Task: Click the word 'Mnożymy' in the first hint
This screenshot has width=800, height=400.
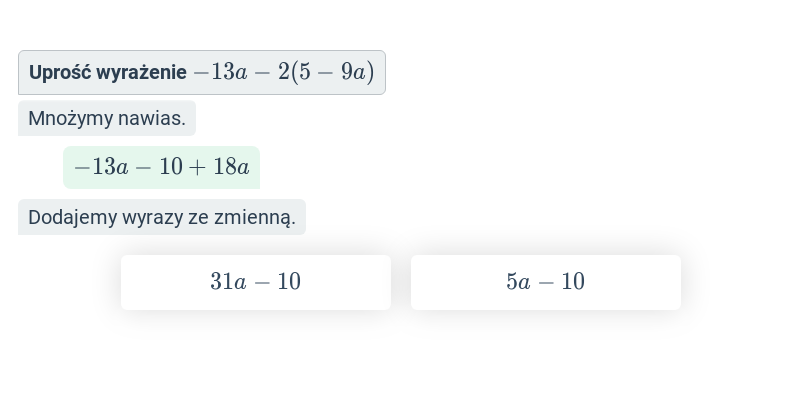Action: pos(71,118)
